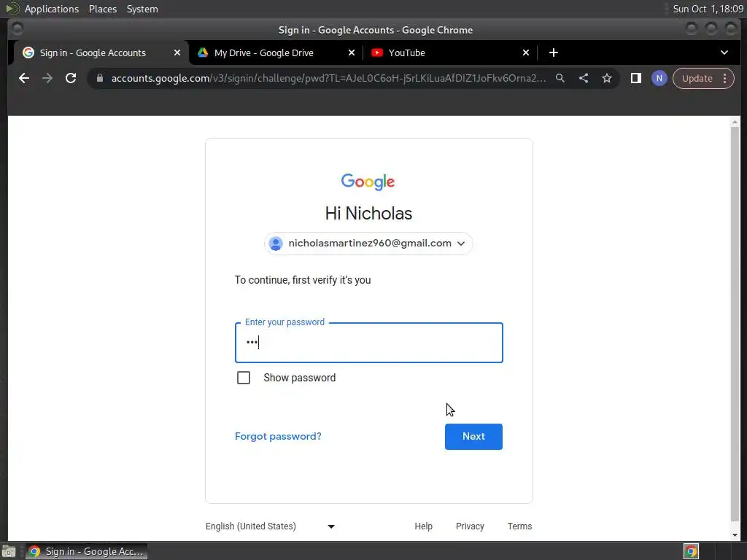747x560 pixels.
Task: Open the Chrome side panel icon
Action: (x=636, y=78)
